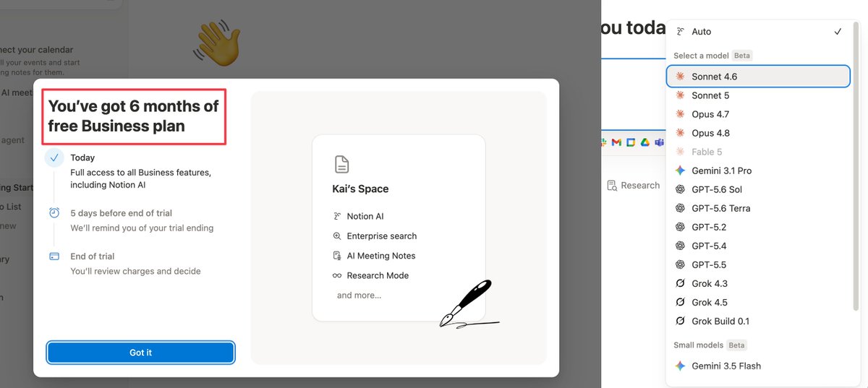Click the 'and more…' text

[359, 295]
